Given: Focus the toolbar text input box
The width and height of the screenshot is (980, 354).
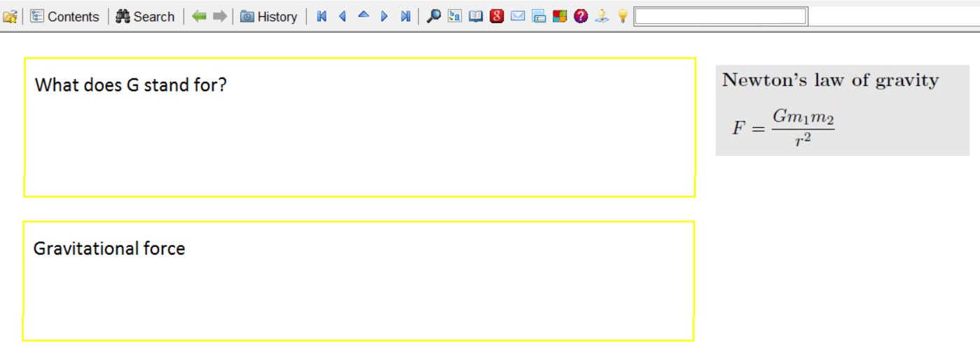Looking at the screenshot, I should [x=721, y=16].
